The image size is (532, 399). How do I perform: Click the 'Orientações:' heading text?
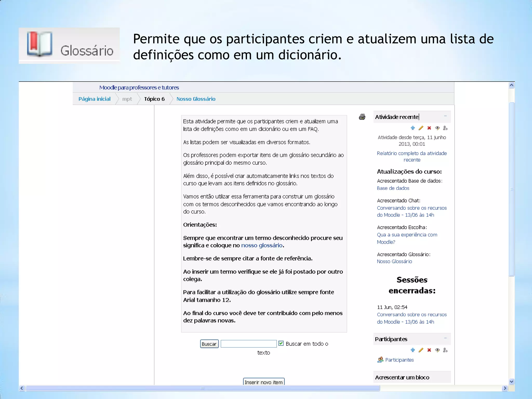click(x=200, y=225)
